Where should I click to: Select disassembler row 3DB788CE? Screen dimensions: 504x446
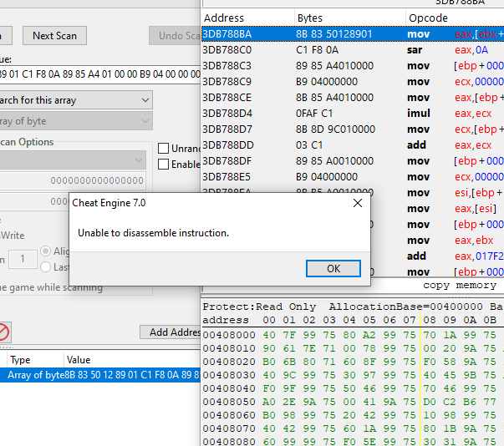coord(353,97)
